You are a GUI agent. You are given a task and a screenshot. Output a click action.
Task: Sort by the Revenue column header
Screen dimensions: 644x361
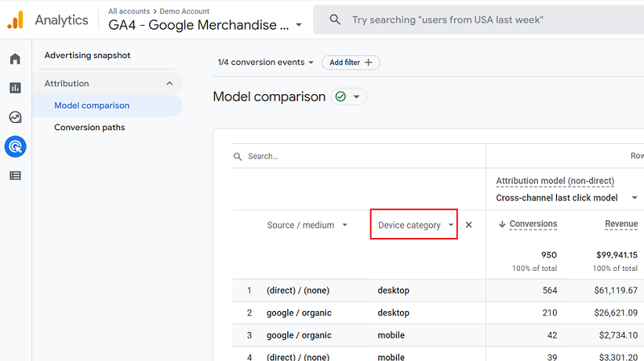click(621, 224)
